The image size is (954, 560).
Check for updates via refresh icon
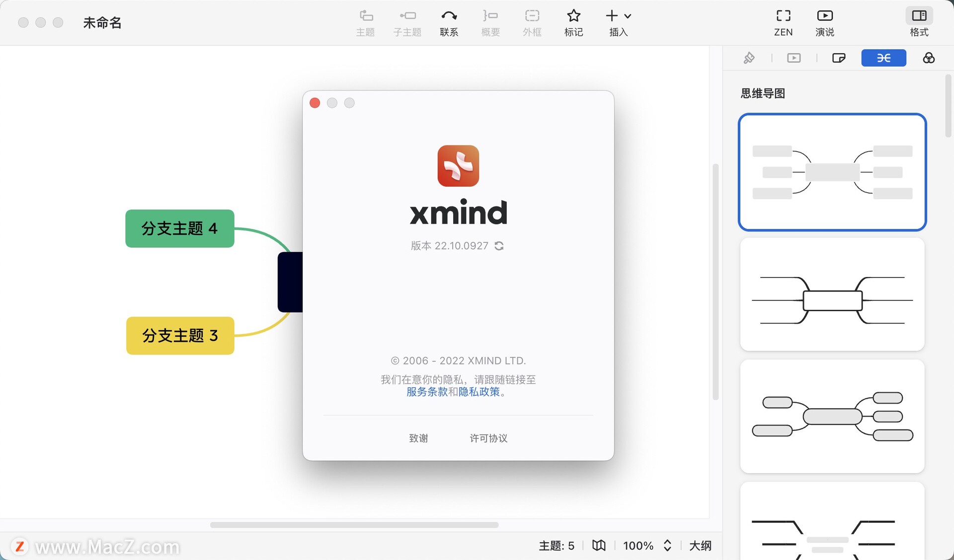click(499, 246)
